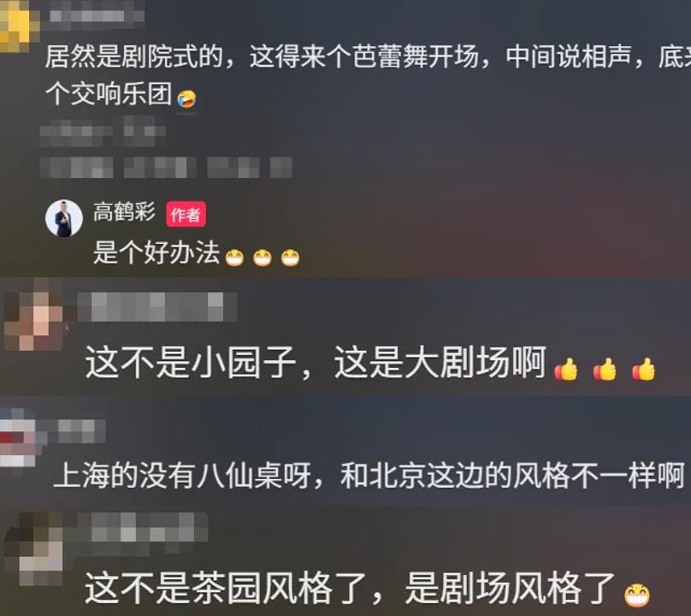The width and height of the screenshot is (691, 616).
Task: Select the reply text 是个好办法
Action: pos(157,253)
